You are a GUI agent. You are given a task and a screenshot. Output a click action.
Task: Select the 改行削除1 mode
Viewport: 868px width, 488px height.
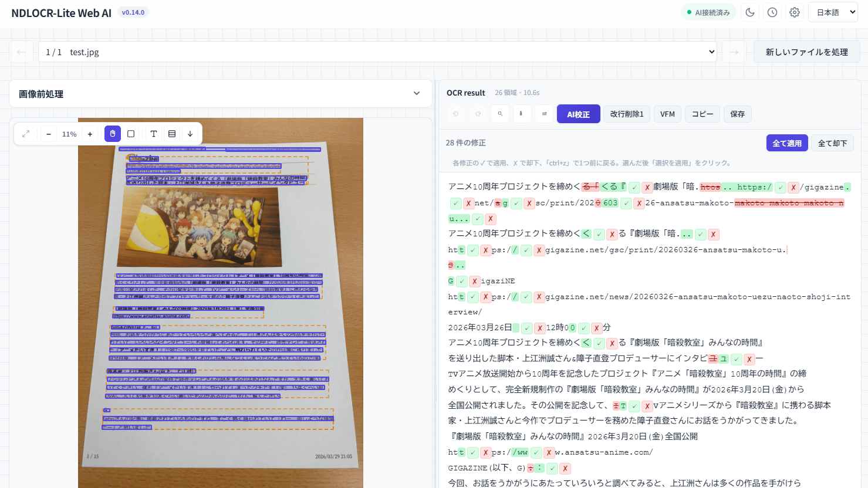pos(627,114)
